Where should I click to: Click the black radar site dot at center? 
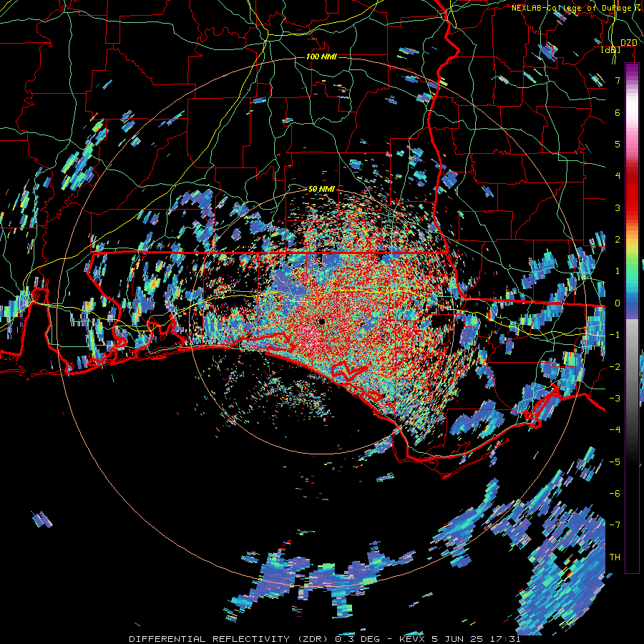pyautogui.click(x=321, y=321)
